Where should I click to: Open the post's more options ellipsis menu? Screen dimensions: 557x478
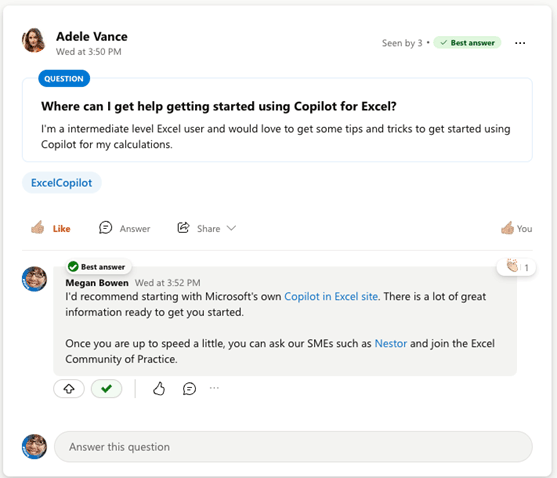[520, 43]
